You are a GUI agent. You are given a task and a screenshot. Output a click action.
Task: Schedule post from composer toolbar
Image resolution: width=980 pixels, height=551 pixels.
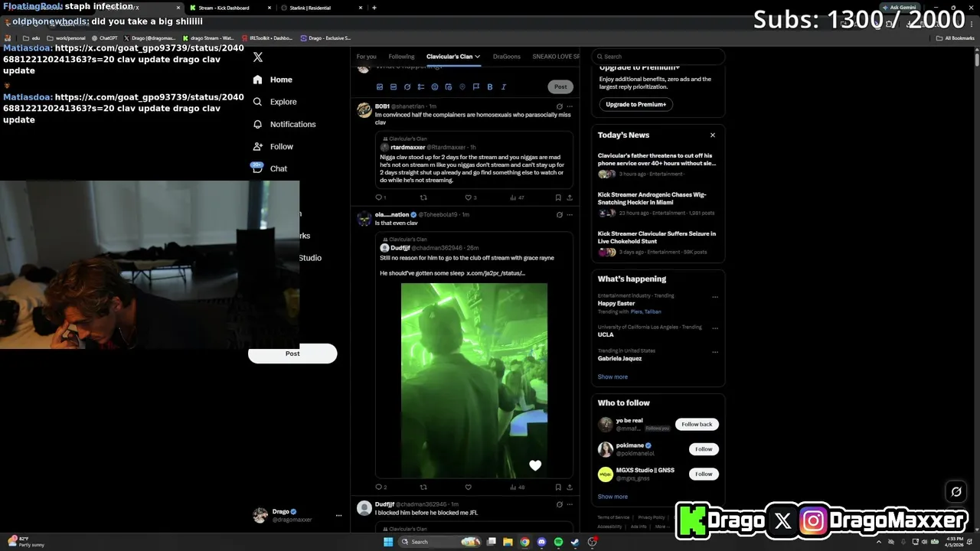(448, 87)
